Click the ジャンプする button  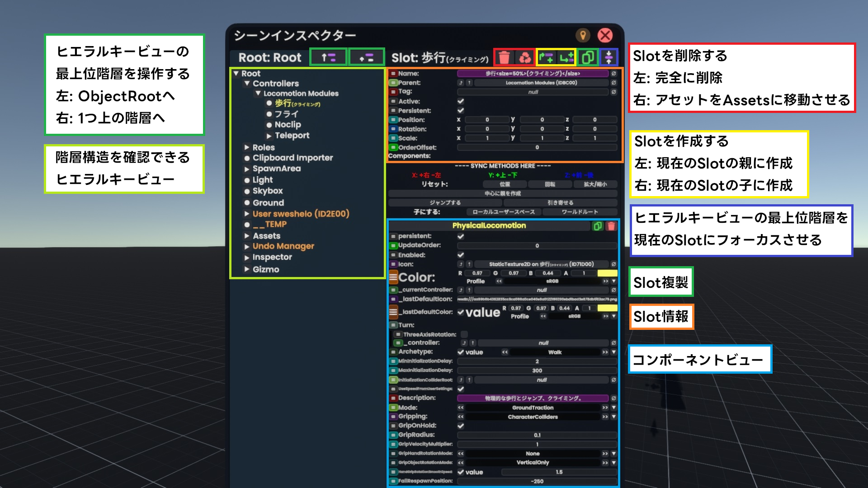[445, 203]
